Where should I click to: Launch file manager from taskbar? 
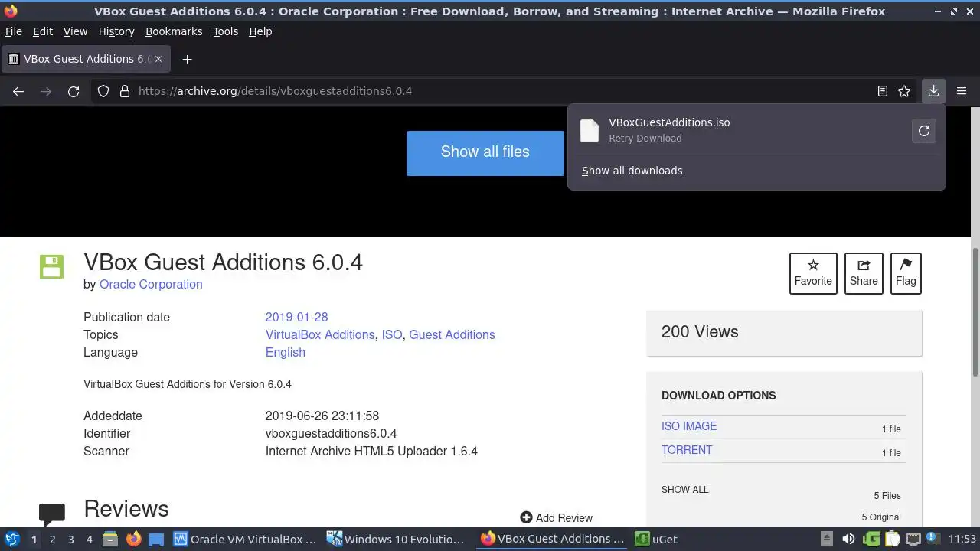tap(110, 539)
